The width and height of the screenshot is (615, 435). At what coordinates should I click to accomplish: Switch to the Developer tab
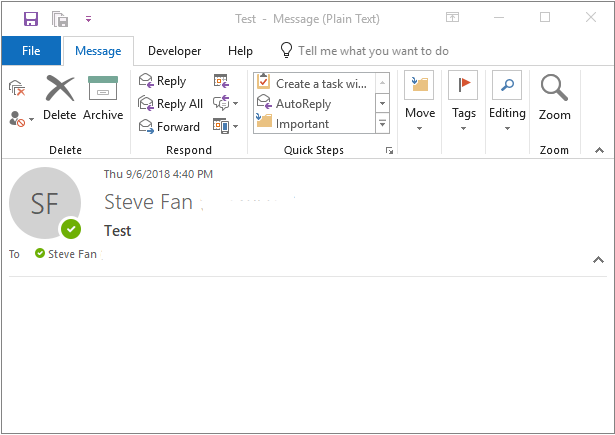175,51
